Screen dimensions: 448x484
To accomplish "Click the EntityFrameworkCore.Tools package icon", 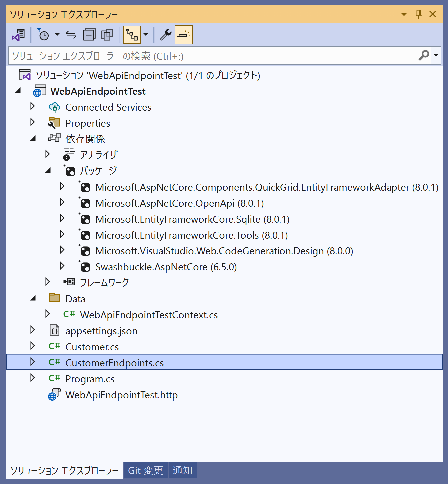I will coord(85,235).
